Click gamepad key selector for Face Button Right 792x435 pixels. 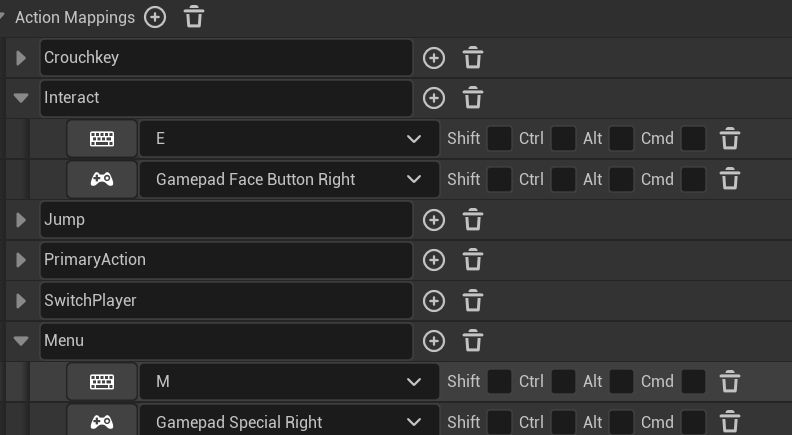[102, 180]
